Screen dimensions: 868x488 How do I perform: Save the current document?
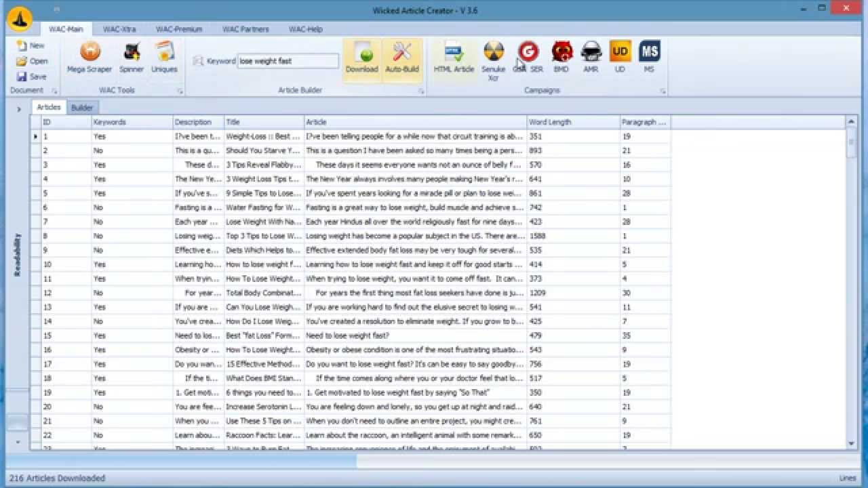31,77
